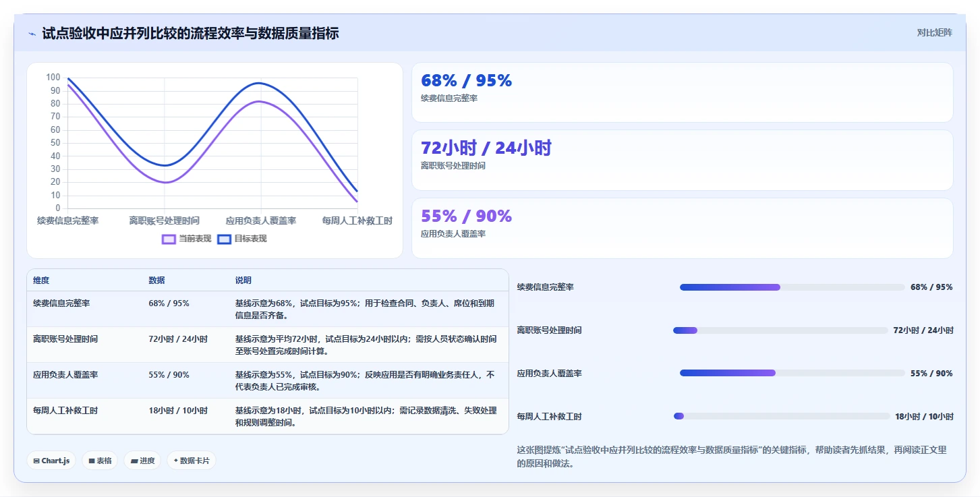Image resolution: width=980 pixels, height=497 pixels.
Task: Select the 55% / 90% data card value
Action: (x=466, y=216)
